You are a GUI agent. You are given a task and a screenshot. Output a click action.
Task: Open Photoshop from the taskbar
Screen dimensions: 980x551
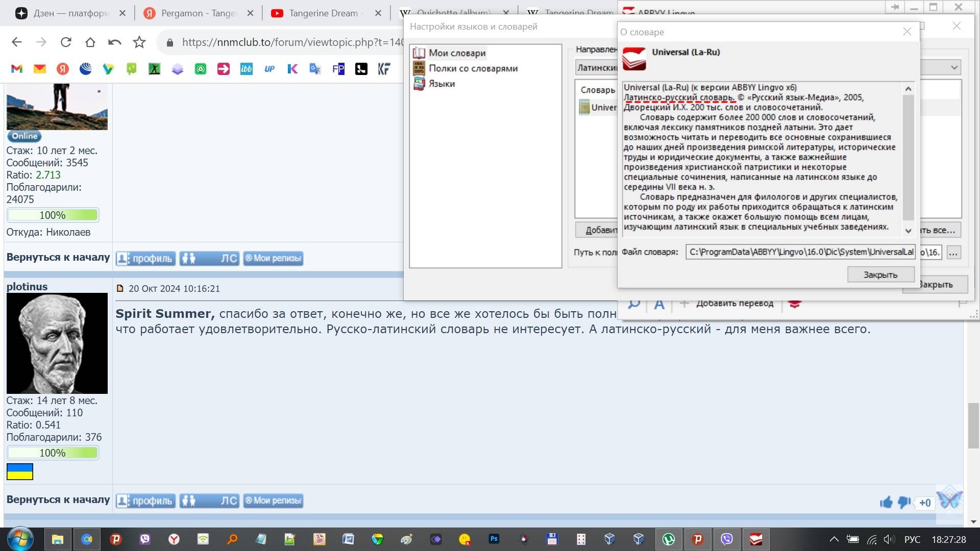(494, 539)
